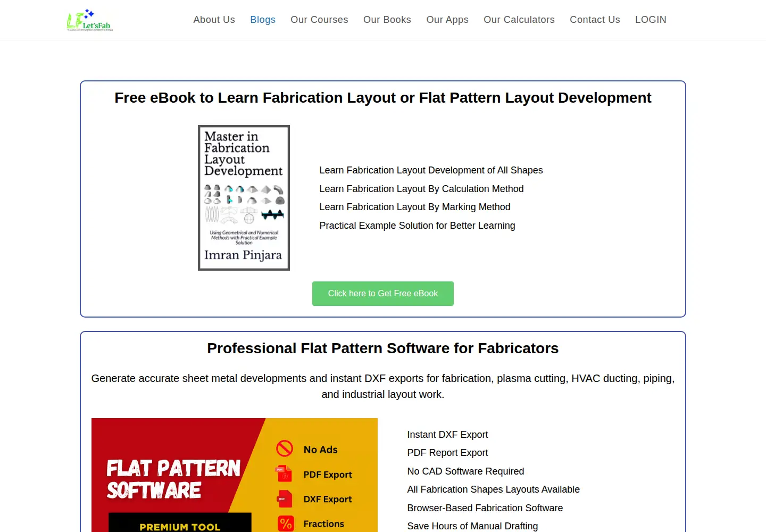
Task: Click the 'No Ads' label in banner
Action: click(320, 450)
